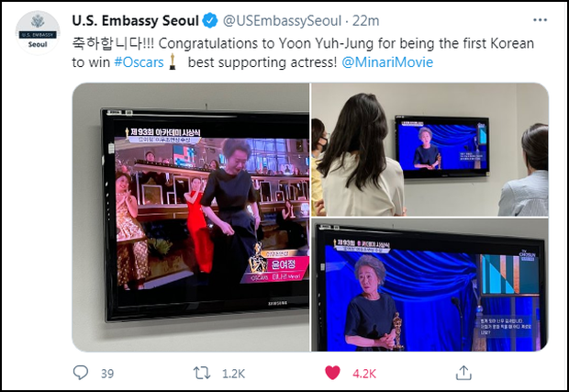The width and height of the screenshot is (569, 392).
Task: Open the U.S. Embassy Seoul display name
Action: pyautogui.click(x=135, y=21)
